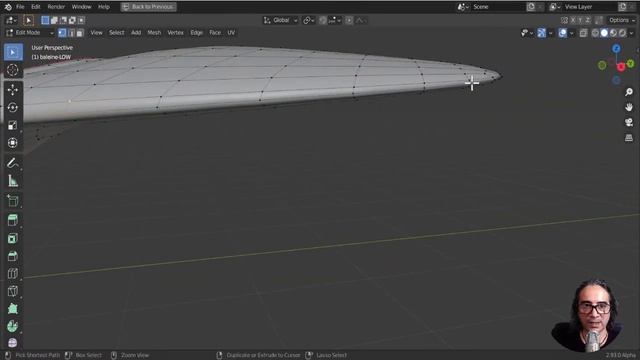The height and width of the screenshot is (360, 640).
Task: Select the Extrude Region tool
Action: [13, 220]
